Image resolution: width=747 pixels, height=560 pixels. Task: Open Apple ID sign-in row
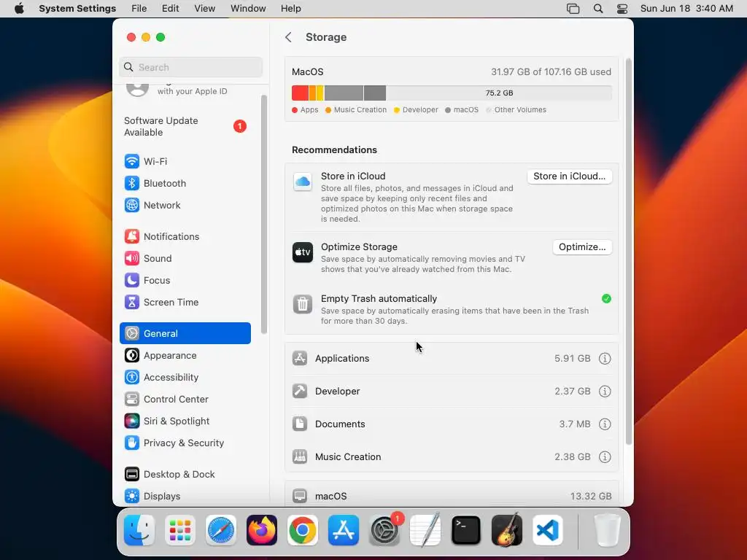185,90
